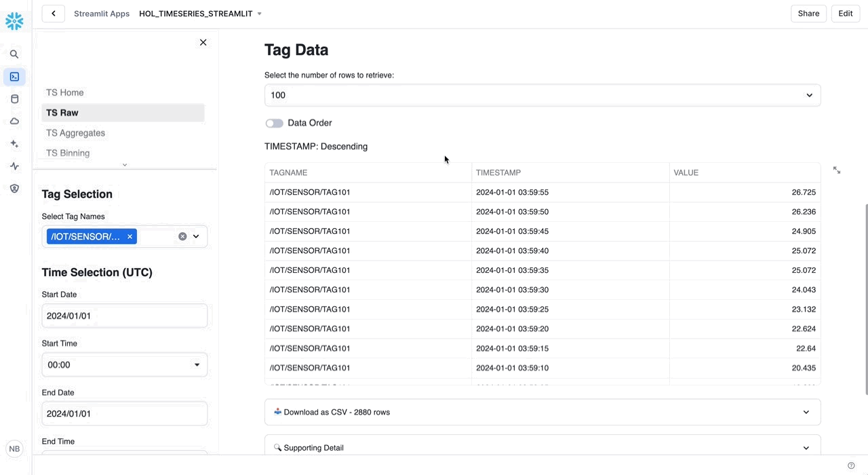Remove the /IOT/SENSOR tag chip
Viewport: 868px width, 475px height.
click(130, 237)
